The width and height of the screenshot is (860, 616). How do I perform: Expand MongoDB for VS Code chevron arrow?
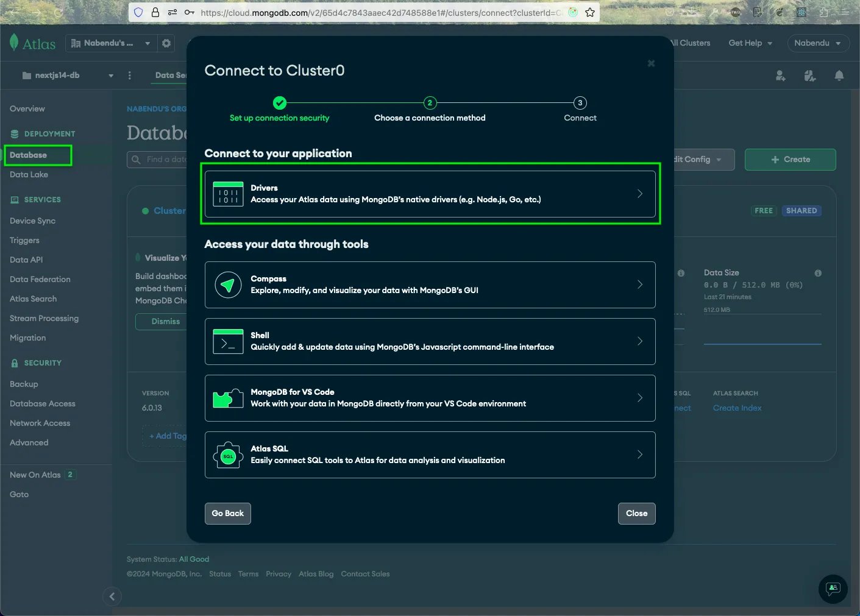(639, 398)
